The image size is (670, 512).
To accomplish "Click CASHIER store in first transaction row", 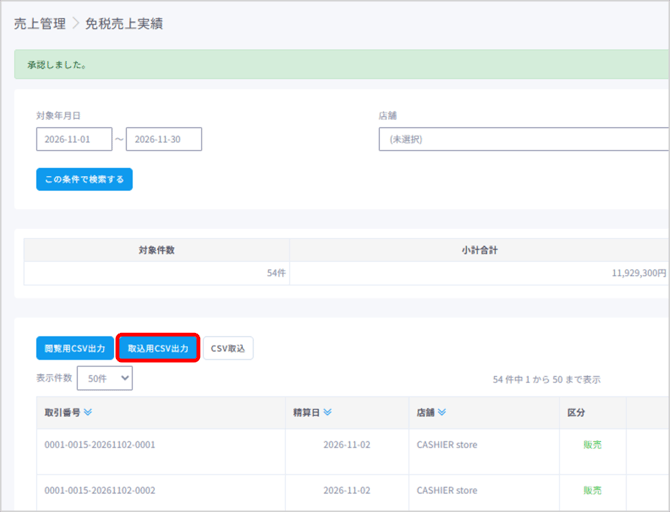I will pyautogui.click(x=447, y=445).
